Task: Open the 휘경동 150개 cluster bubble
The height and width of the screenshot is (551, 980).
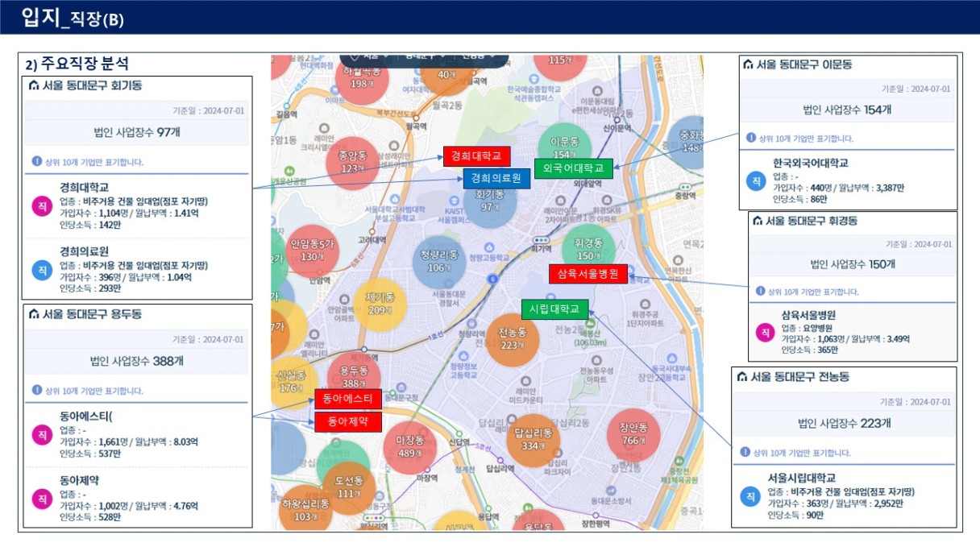Action: coord(588,249)
